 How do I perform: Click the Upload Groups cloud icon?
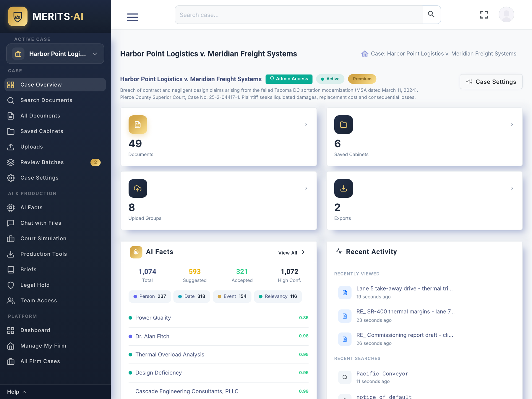pos(138,188)
